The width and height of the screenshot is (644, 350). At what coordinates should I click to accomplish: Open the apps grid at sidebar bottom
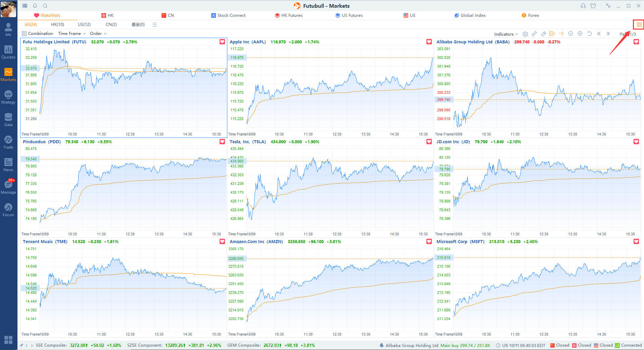[x=8, y=340]
